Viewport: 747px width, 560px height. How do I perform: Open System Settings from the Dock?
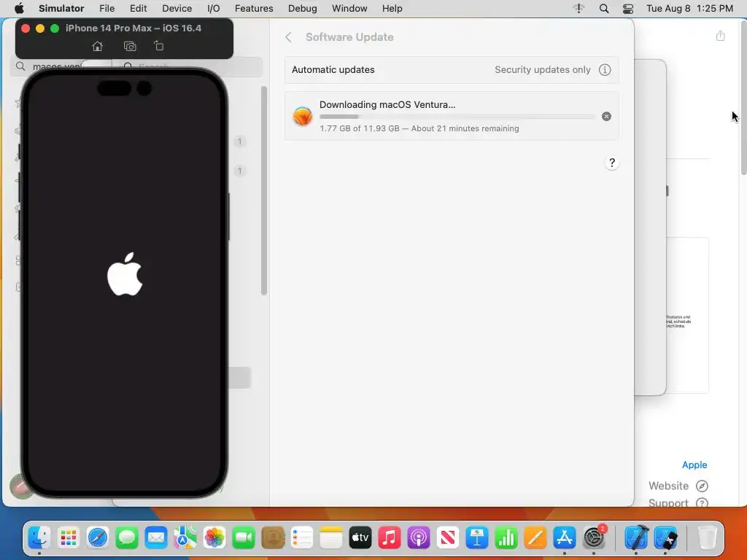point(594,538)
